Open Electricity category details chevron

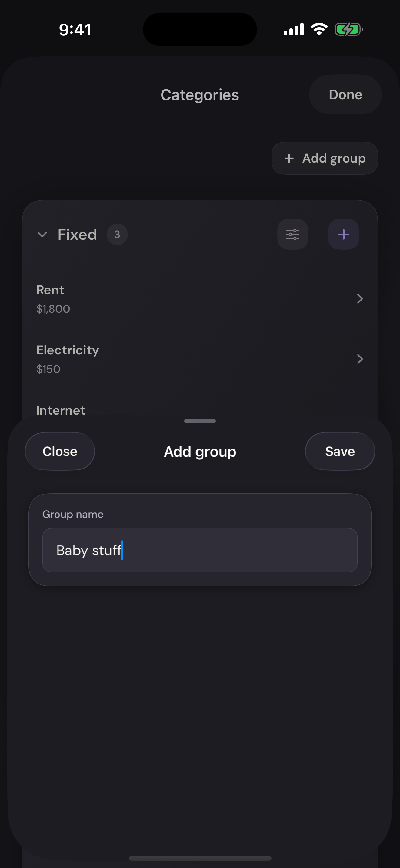tap(360, 359)
